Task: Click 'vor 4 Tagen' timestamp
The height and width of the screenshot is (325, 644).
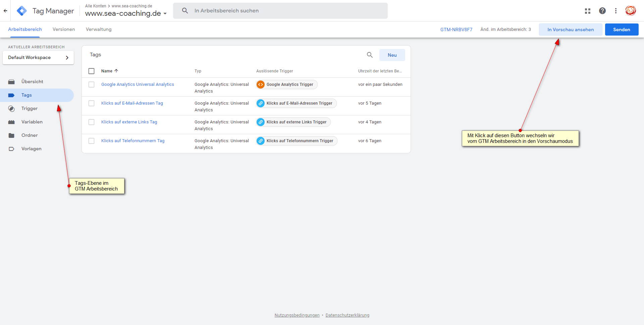Action: point(370,122)
